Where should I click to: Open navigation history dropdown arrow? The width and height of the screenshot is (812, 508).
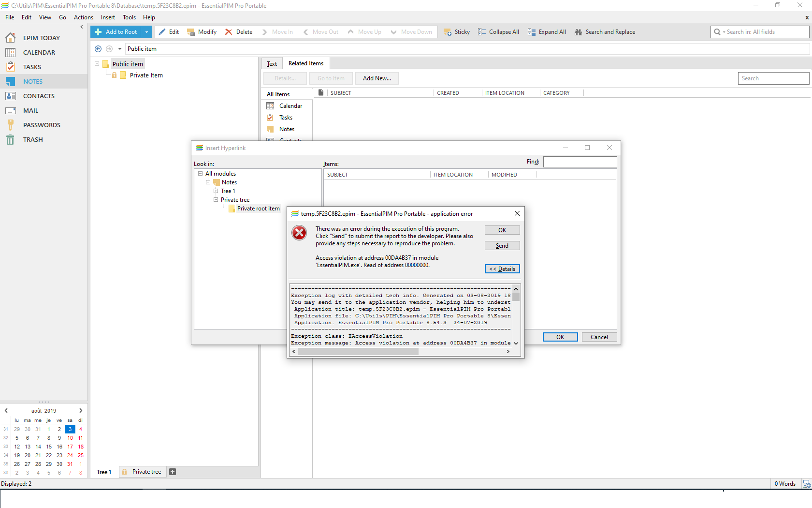click(x=120, y=49)
